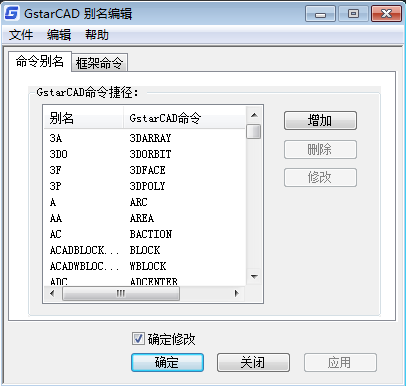Open the 帮助 menu
The width and height of the screenshot is (406, 386).
[x=97, y=35]
